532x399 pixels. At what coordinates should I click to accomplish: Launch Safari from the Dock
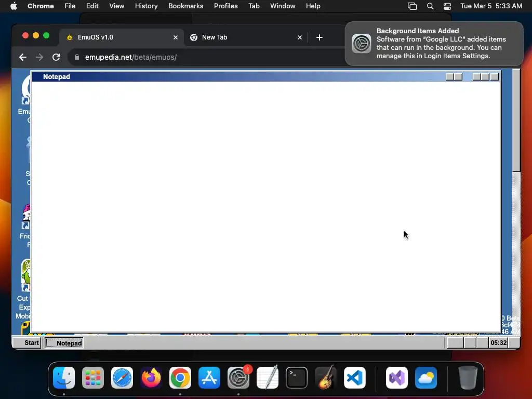[122, 378]
